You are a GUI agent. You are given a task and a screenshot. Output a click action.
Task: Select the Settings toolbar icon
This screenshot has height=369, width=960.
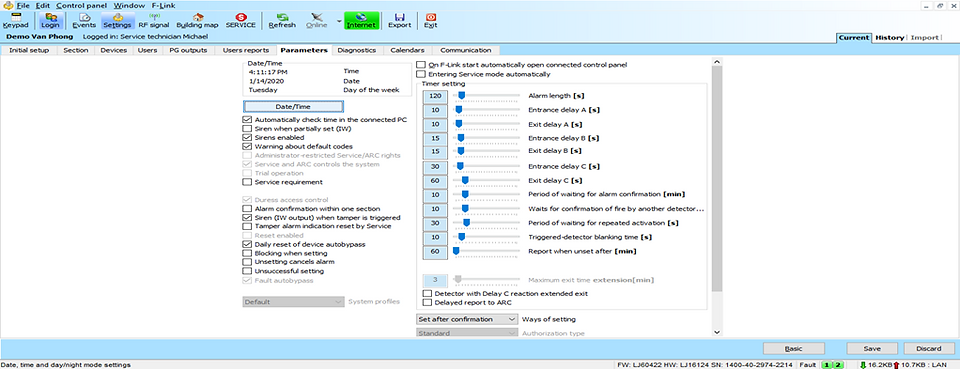click(x=117, y=21)
